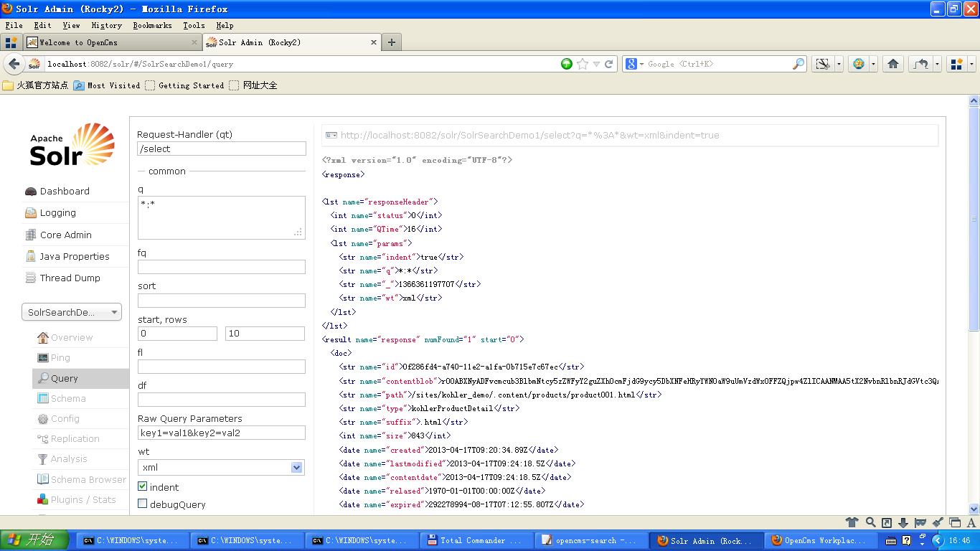Expand the squares button dropdown arrow
This screenshot has width=980, height=551.
tap(971, 64)
